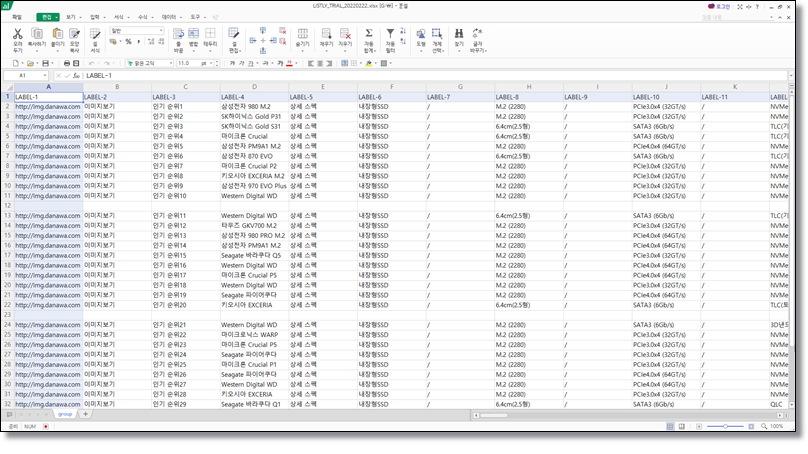Open the 입력 (Insert) menu
This screenshot has width=808, height=454.
pos(95,18)
